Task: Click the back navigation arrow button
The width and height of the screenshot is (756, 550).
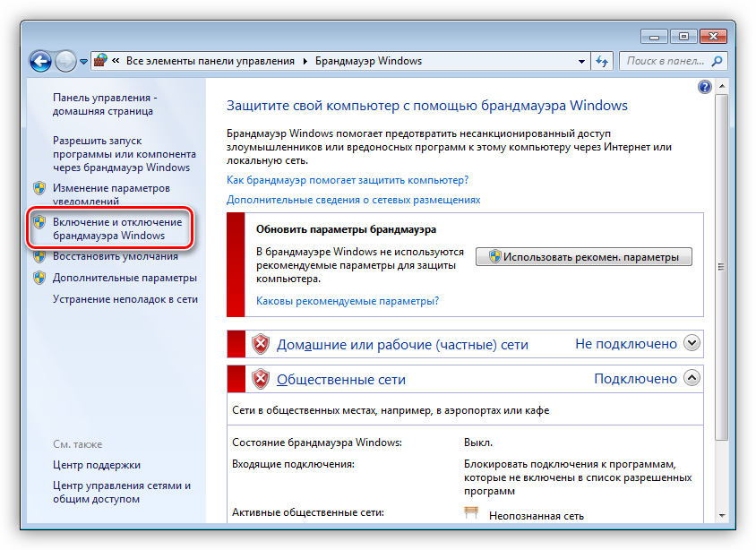Action: click(x=40, y=61)
